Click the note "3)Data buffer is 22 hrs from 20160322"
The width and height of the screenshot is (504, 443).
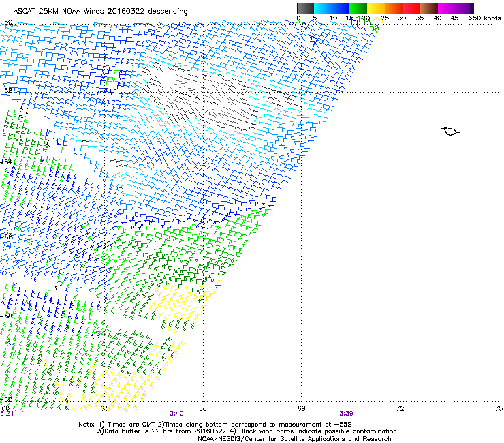click(161, 431)
